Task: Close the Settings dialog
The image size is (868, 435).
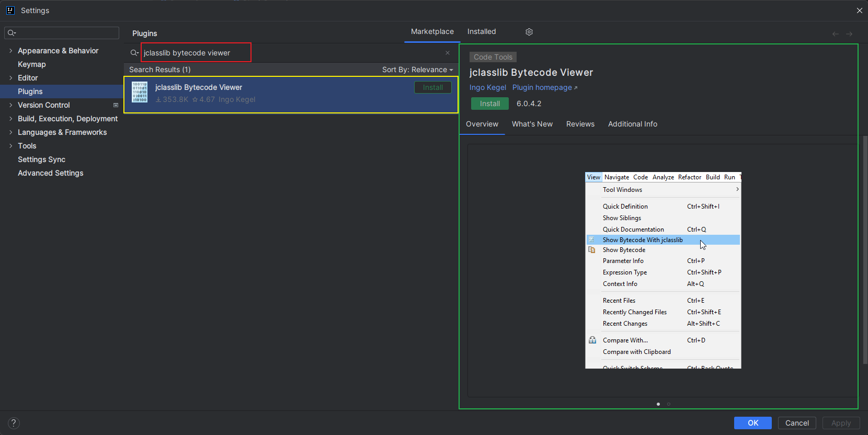Action: coord(860,10)
